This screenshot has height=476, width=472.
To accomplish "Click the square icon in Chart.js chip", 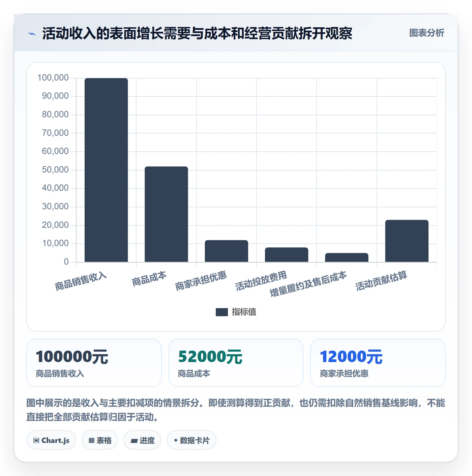I will click(x=36, y=441).
